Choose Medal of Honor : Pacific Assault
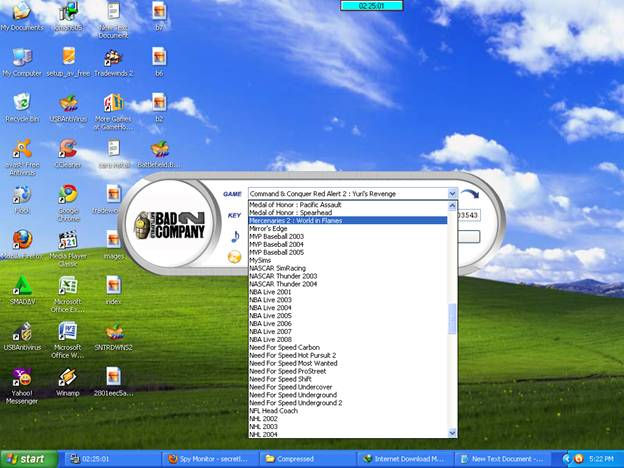The image size is (624, 468). point(348,205)
